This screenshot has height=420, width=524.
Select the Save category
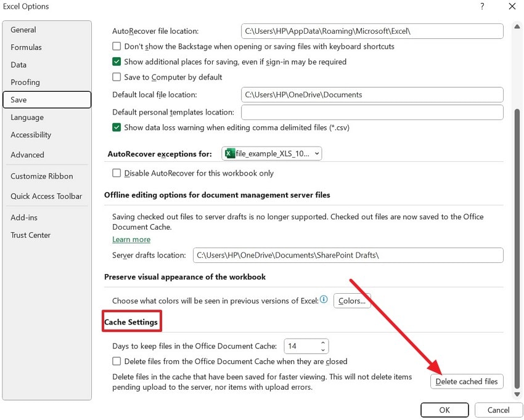[47, 100]
